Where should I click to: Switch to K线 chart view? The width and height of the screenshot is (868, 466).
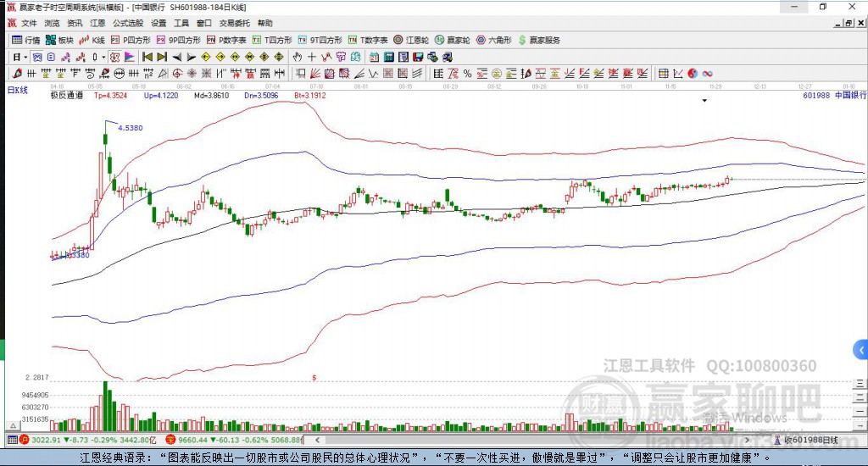[x=92, y=40]
